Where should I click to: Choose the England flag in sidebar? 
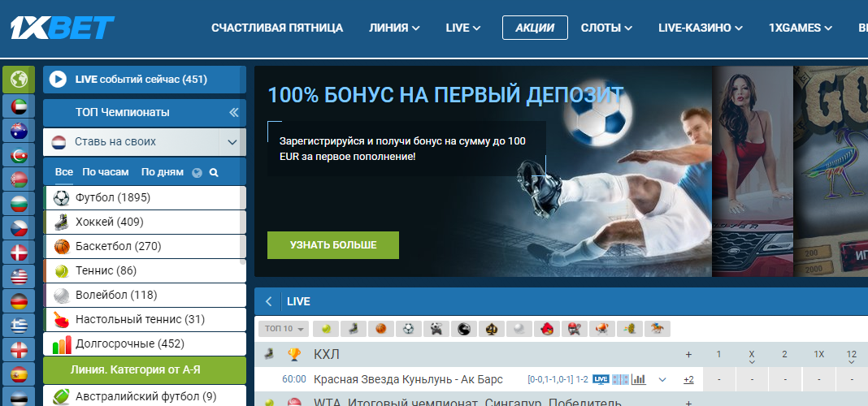(x=19, y=350)
